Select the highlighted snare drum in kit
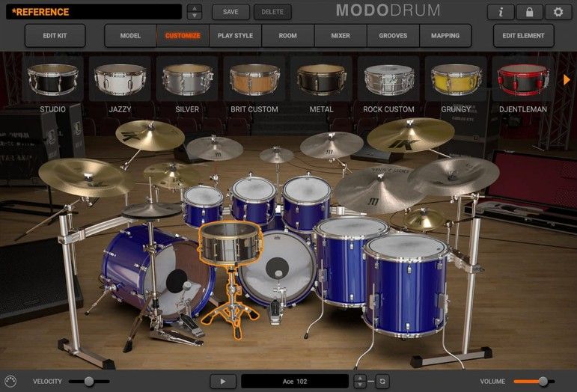The image size is (577, 392). click(228, 242)
